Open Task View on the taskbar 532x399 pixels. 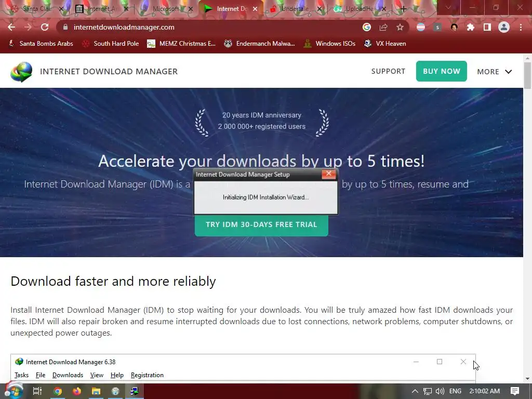[37, 391]
